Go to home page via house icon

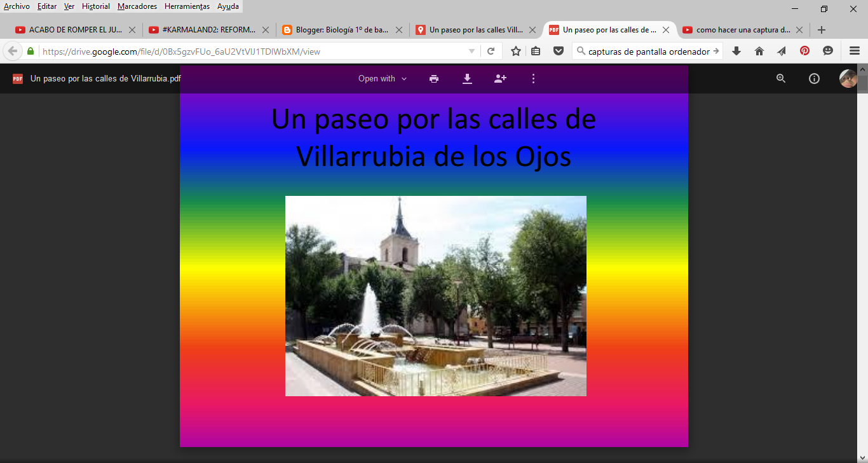[759, 52]
